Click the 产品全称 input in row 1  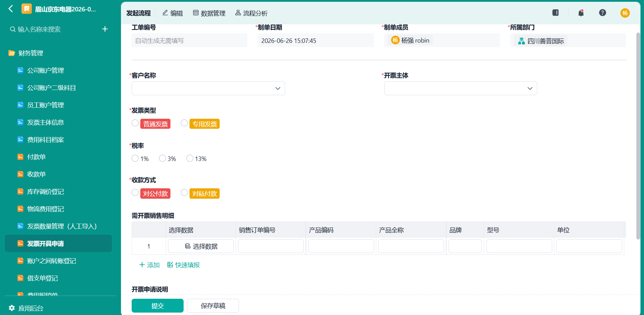click(x=411, y=246)
